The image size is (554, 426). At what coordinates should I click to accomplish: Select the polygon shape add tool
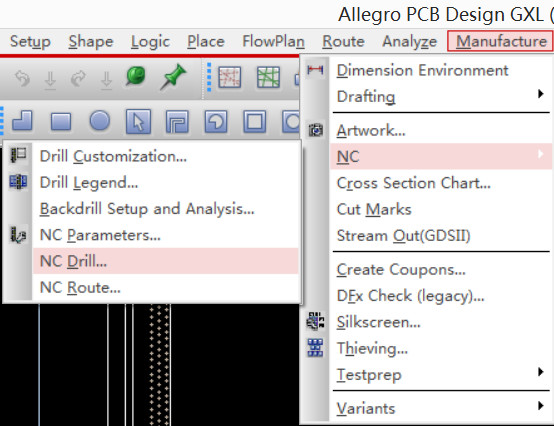click(22, 121)
